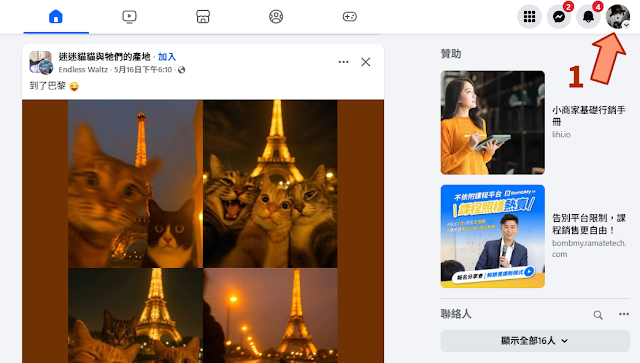This screenshot has width=640, height=363.
Task: Open the bottom-left cats Eiffel photo
Action: pos(135,316)
